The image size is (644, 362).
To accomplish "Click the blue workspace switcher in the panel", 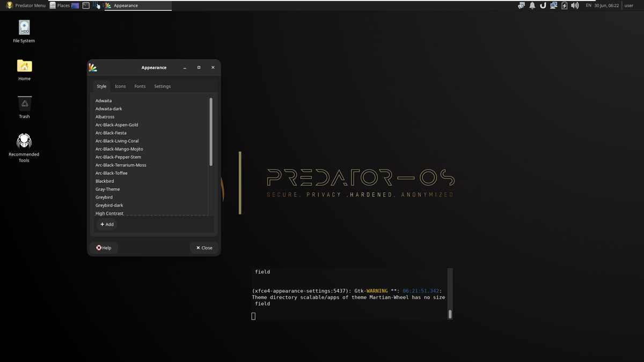I will point(75,5).
